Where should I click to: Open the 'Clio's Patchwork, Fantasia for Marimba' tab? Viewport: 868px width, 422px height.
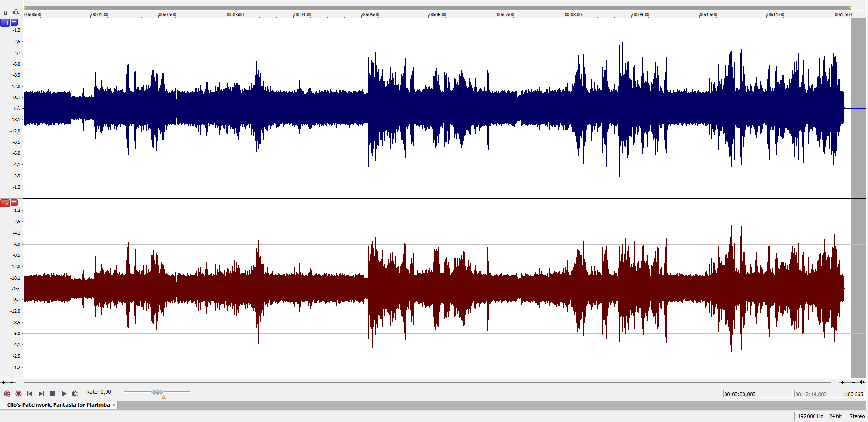click(58, 405)
